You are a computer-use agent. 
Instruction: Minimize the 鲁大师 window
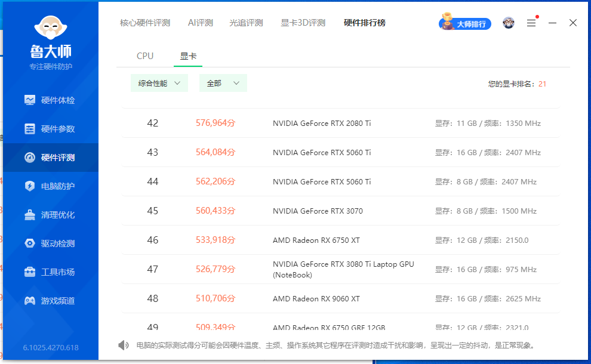[x=552, y=23]
